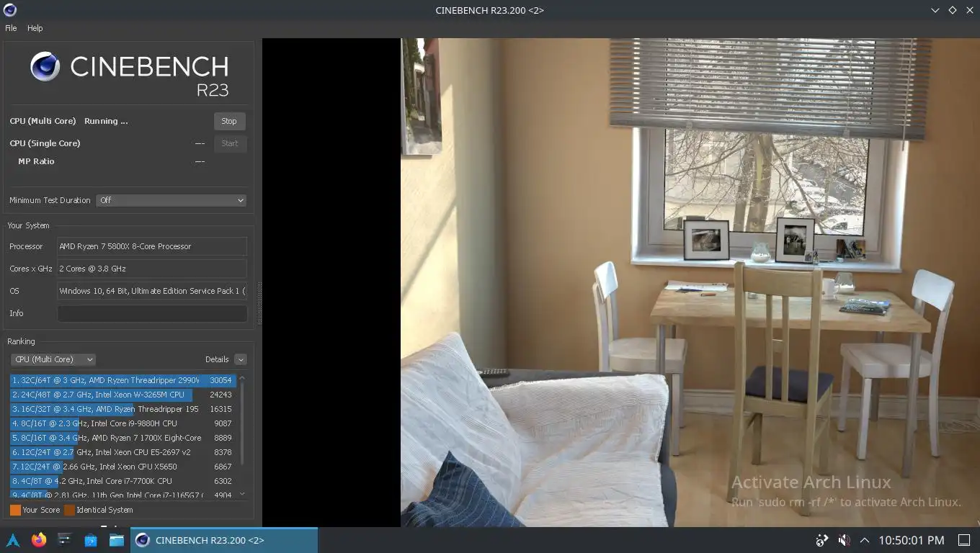Click the CPU (Multi Core) Running label

click(x=68, y=121)
